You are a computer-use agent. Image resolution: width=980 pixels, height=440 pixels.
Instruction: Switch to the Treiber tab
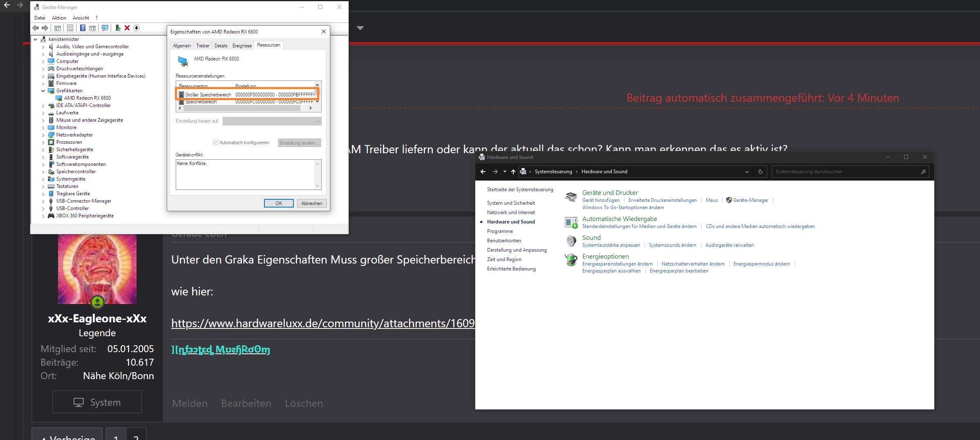203,46
